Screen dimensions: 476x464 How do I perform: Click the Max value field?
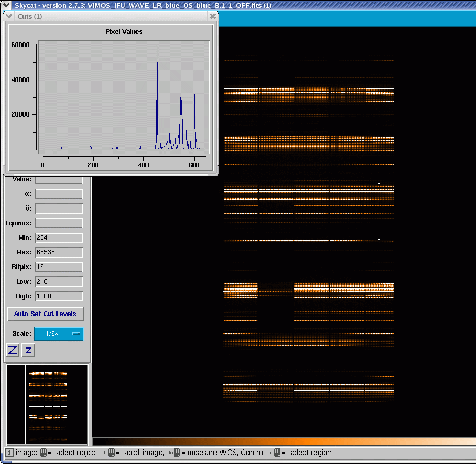pos(59,252)
